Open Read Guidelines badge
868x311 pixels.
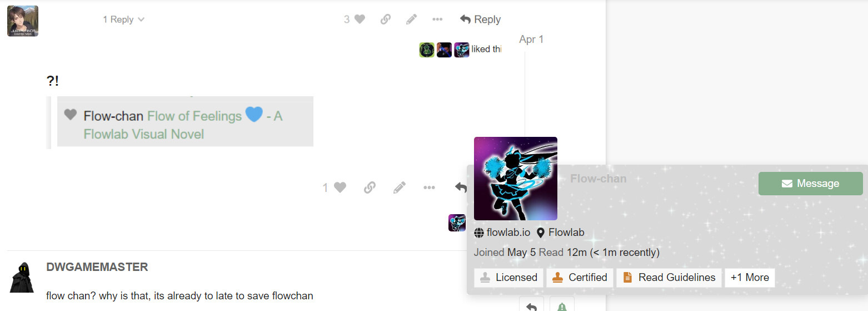pyautogui.click(x=669, y=278)
